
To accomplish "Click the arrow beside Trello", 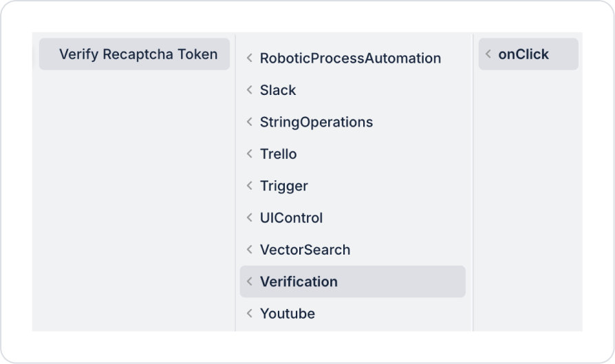I will (250, 154).
